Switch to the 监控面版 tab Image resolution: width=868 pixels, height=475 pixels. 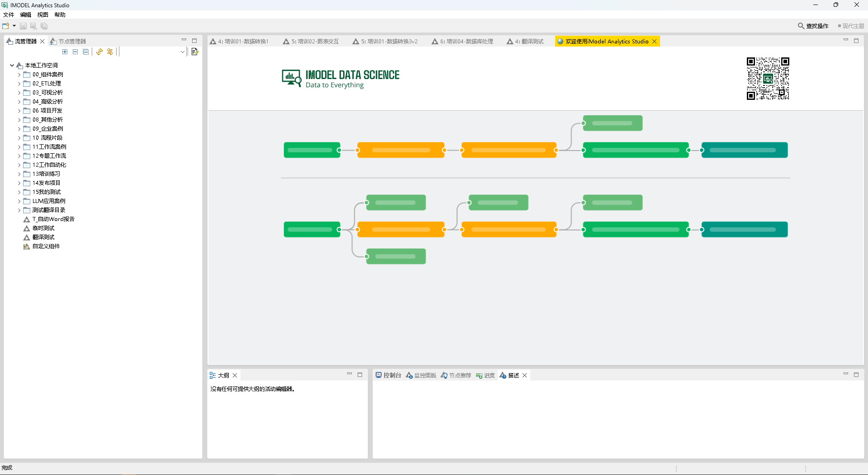tap(421, 376)
